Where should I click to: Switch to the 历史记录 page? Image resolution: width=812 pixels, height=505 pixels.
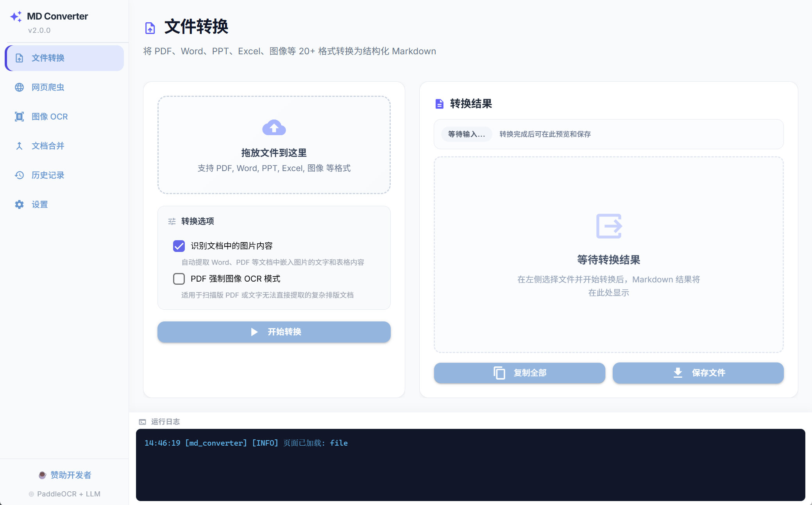[48, 175]
